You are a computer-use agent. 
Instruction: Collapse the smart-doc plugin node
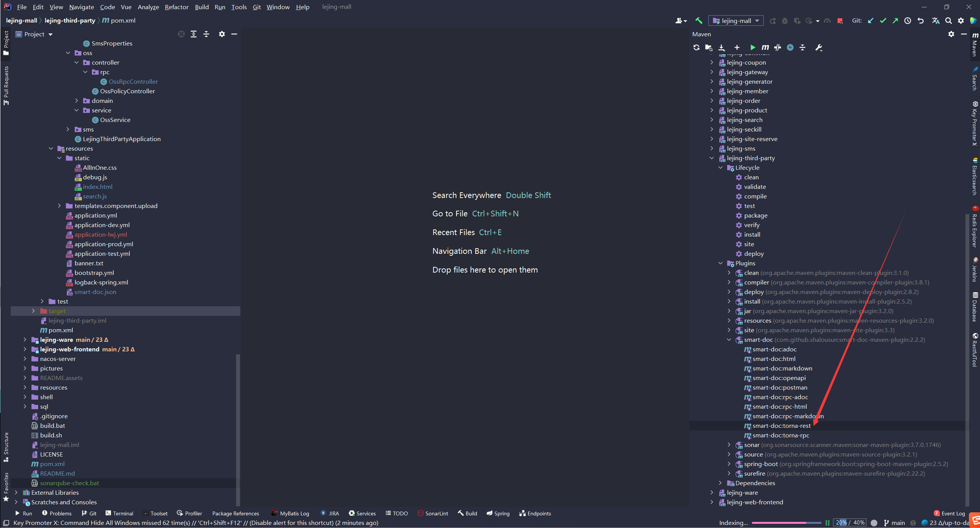(x=729, y=340)
